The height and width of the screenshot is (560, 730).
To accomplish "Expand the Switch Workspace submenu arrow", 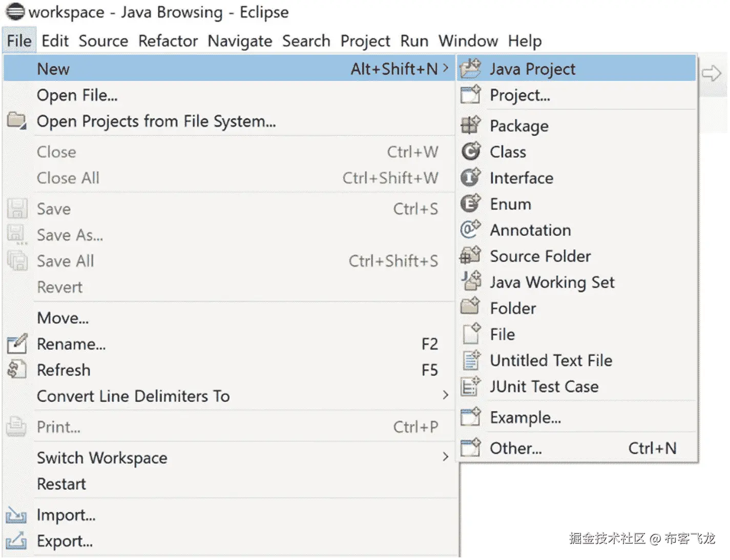I will (x=445, y=457).
